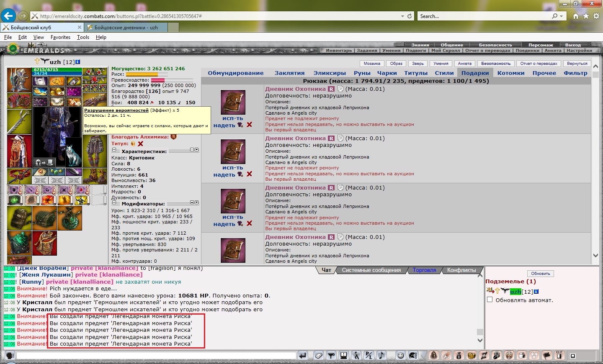Click the hooded figure icon in bottom toolbar
The image size is (603, 364).
click(434, 356)
